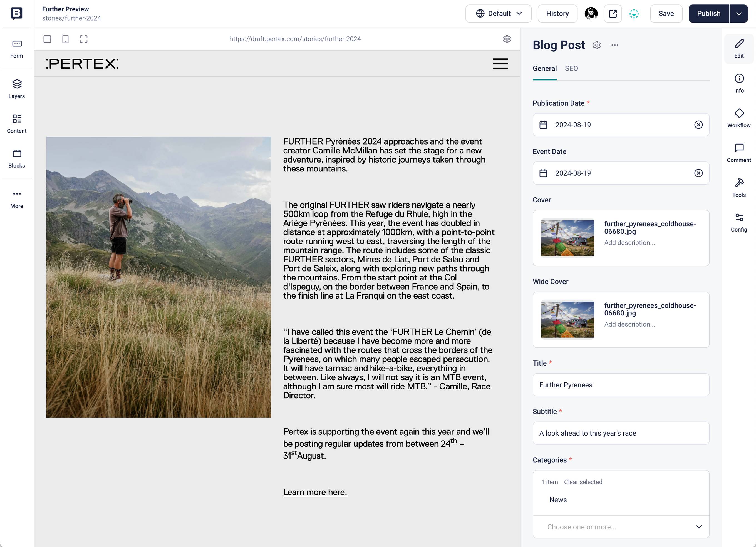Click the Wide Cover filename text

pyautogui.click(x=650, y=309)
